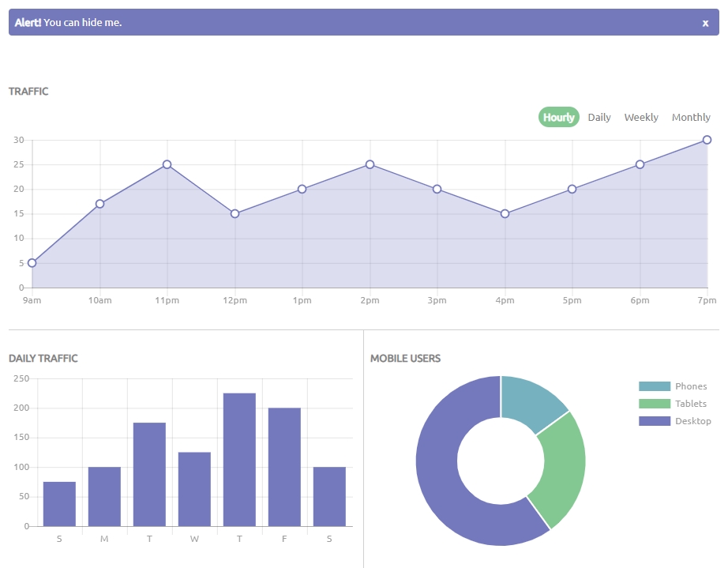Switch traffic chart to Monthly

(x=691, y=117)
